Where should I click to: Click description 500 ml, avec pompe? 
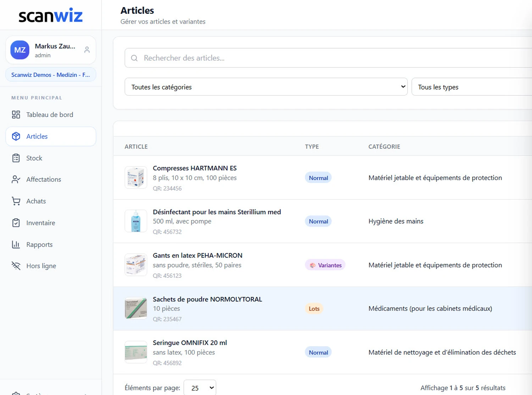[182, 221]
